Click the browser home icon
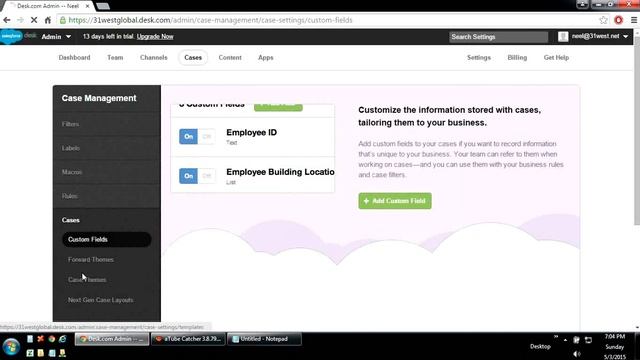This screenshot has width=640, height=360. (48, 20)
